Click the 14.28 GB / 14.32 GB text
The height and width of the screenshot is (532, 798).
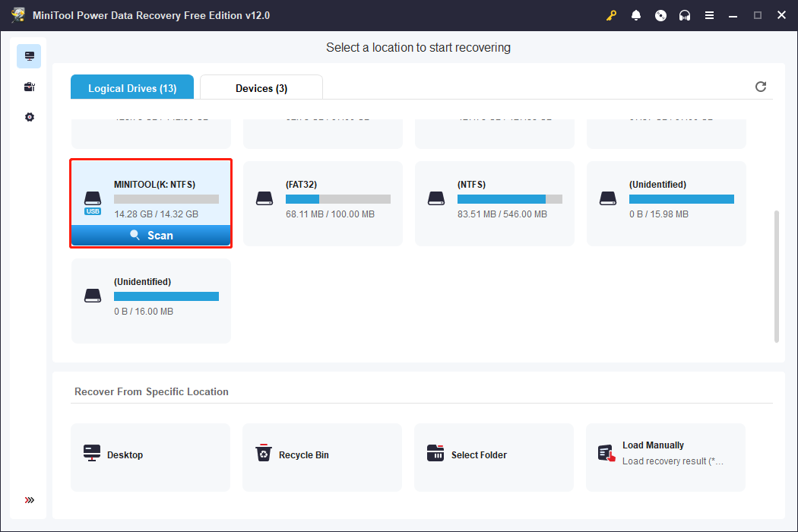click(157, 214)
